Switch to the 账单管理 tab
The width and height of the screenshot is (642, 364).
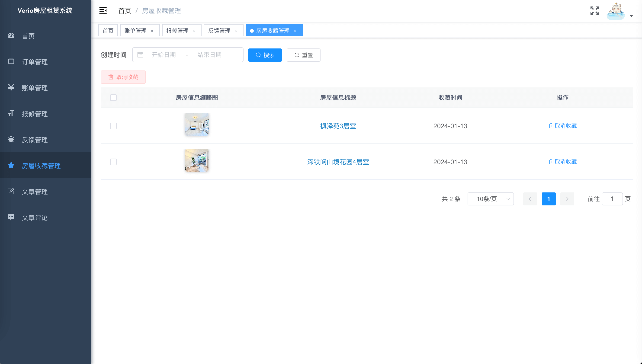(x=135, y=31)
